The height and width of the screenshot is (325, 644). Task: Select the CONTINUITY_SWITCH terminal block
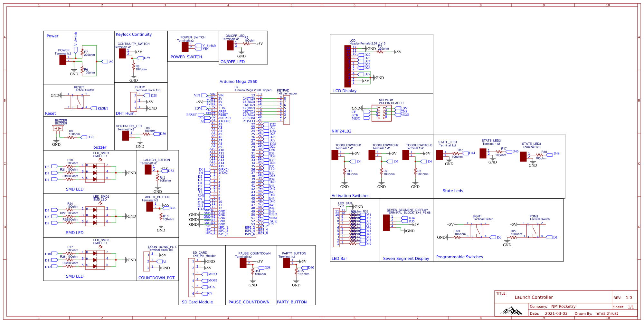coord(122,54)
